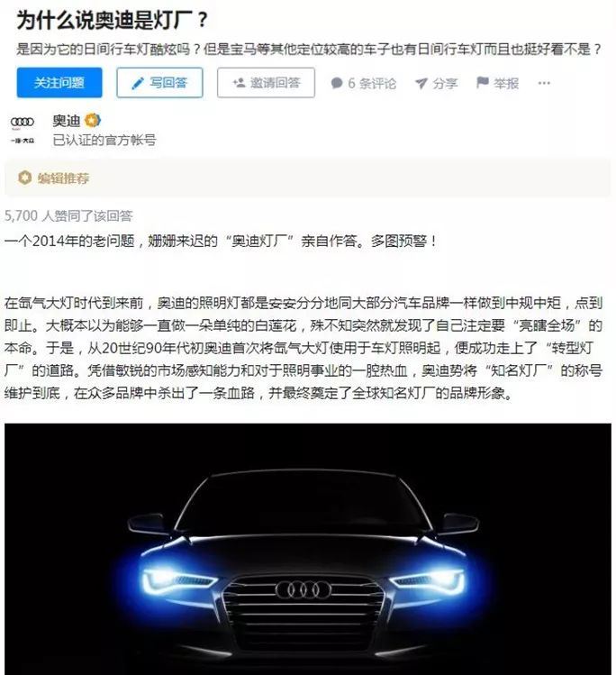Open the 邀请回答 invite button

266,83
